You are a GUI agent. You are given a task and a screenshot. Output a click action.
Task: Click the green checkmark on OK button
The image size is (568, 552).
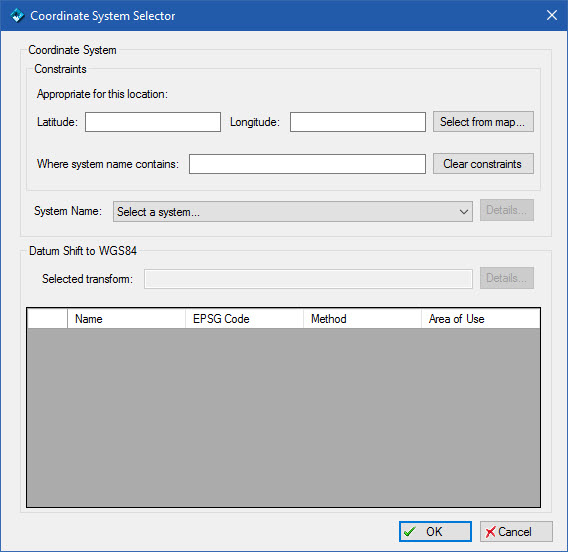point(410,532)
